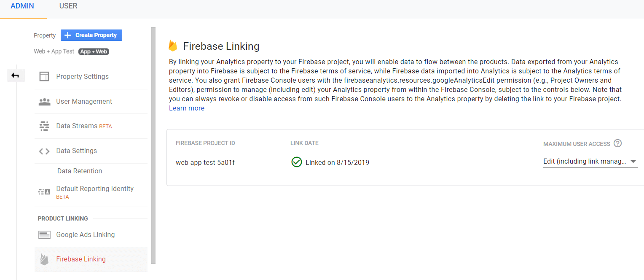The image size is (644, 280).
Task: Select the web-app-test-5a01f project ID
Action: point(205,162)
